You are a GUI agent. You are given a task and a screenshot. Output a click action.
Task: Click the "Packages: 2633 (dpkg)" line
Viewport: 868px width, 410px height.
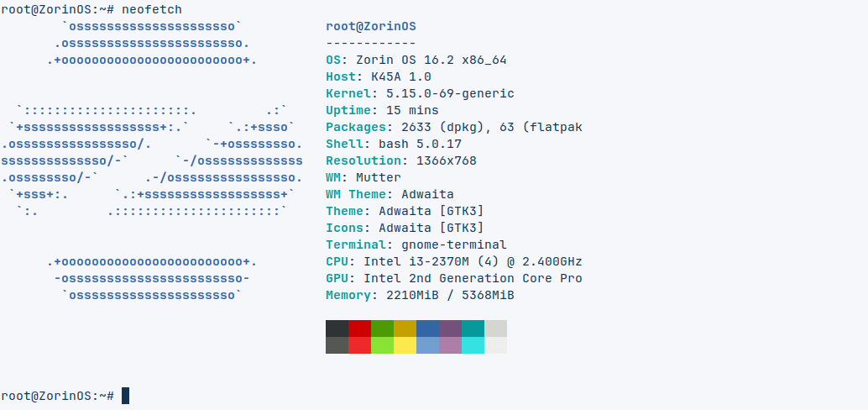pyautogui.click(x=454, y=128)
